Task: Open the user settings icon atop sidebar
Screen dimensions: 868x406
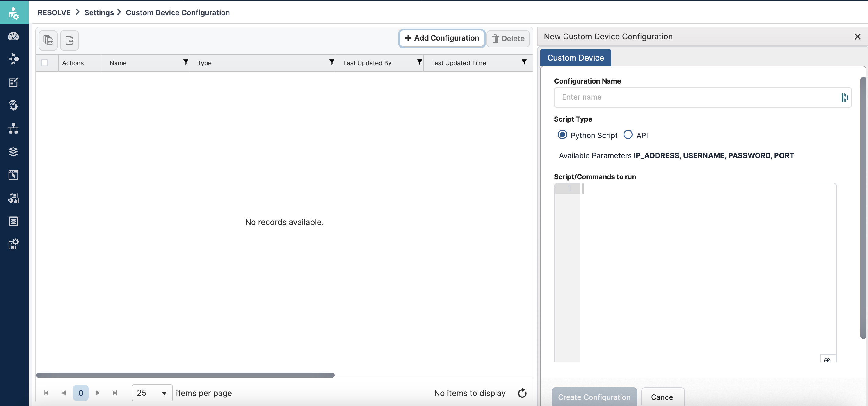Action: pos(13,13)
